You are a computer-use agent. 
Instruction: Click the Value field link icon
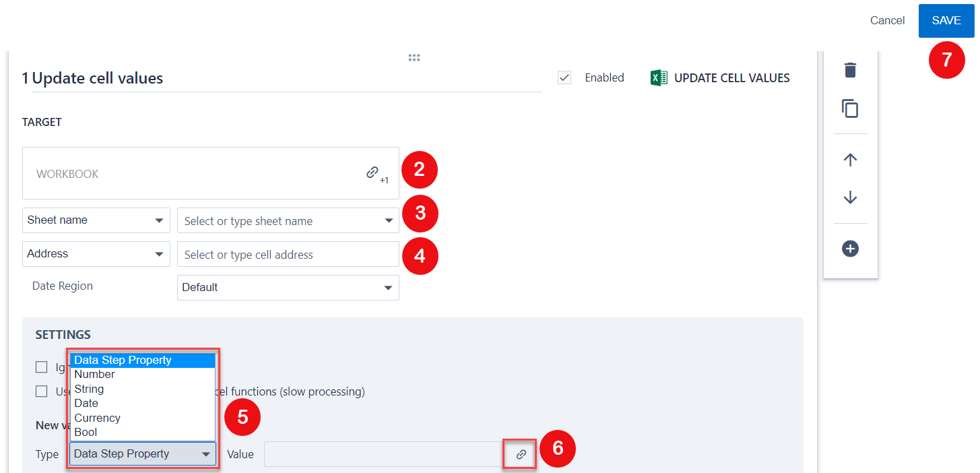(521, 455)
